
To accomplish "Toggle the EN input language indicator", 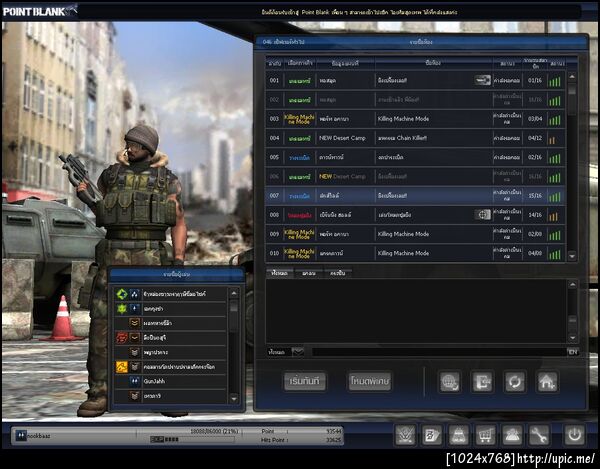I will pos(573,352).
